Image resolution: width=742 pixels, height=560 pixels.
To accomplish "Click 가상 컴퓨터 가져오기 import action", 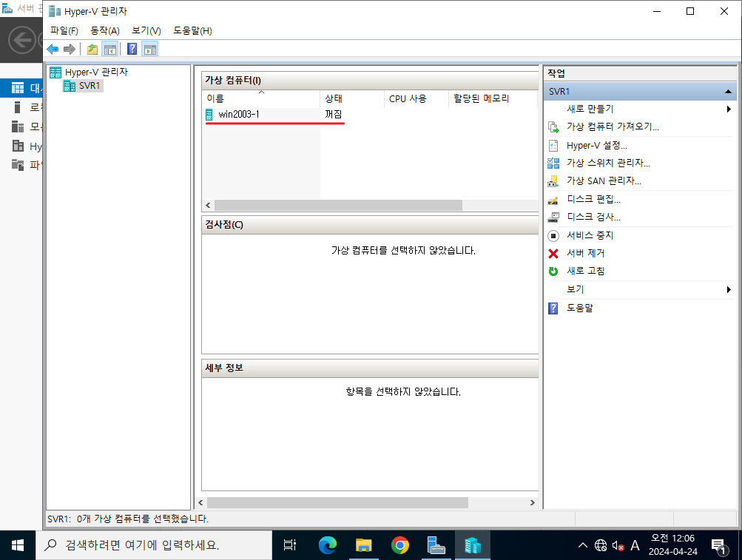I will tap(613, 126).
